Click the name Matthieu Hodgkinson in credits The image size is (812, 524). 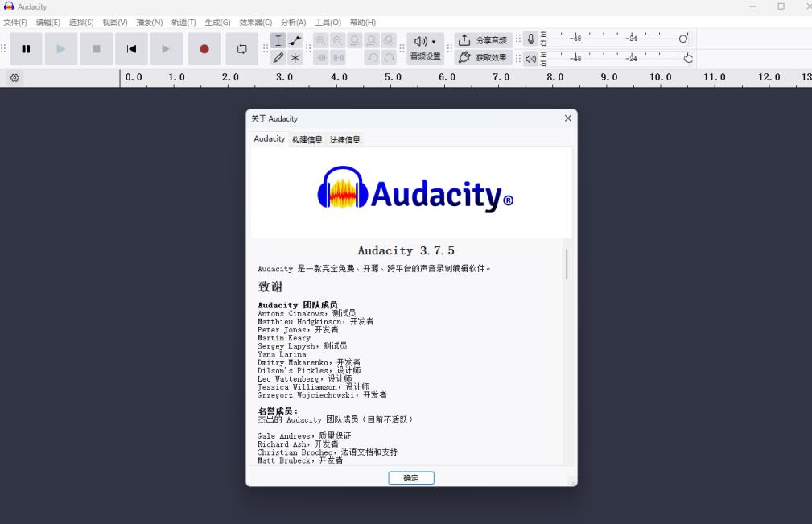[x=299, y=321]
